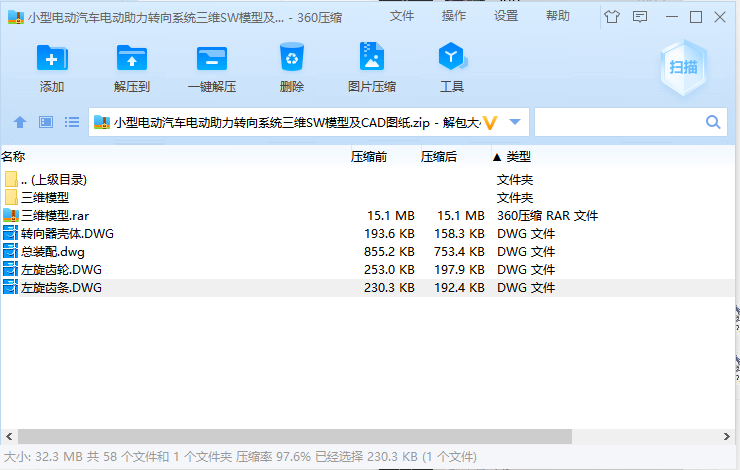
Task: Click the DWG 文件 type cell of 总装配.dwg
Action: point(526,252)
